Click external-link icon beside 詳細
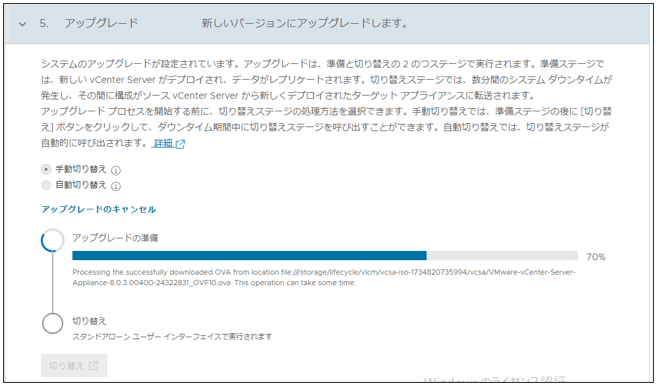The width and height of the screenshot is (656, 385). click(x=180, y=144)
